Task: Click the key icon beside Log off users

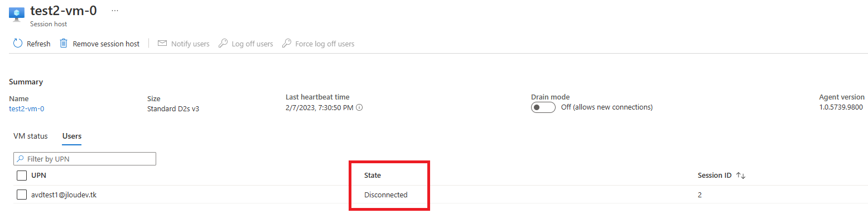Action: tap(223, 44)
